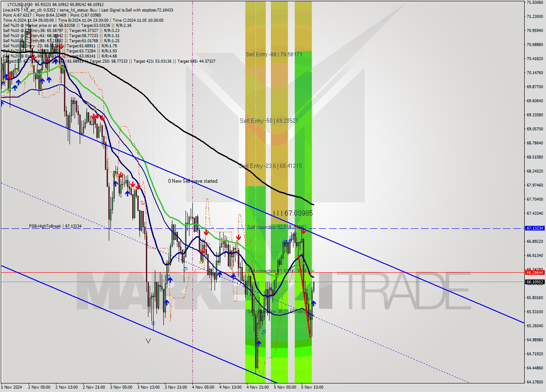
Task: Click the line with 'R/R:3.23'
Action: pos(61,30)
